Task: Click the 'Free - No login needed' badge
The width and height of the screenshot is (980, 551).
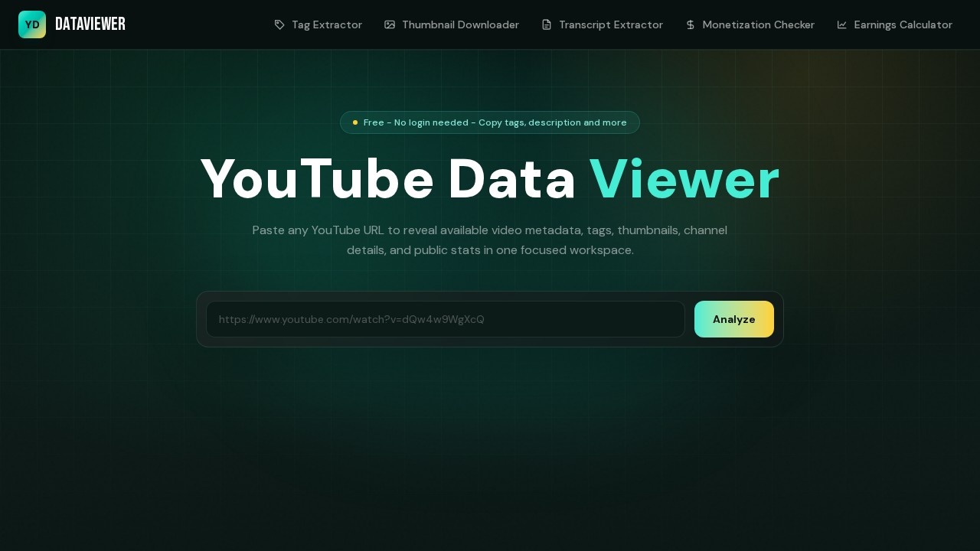Action: (x=490, y=122)
